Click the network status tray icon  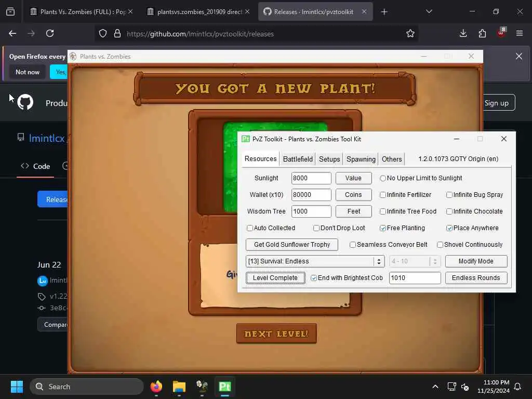click(x=451, y=387)
